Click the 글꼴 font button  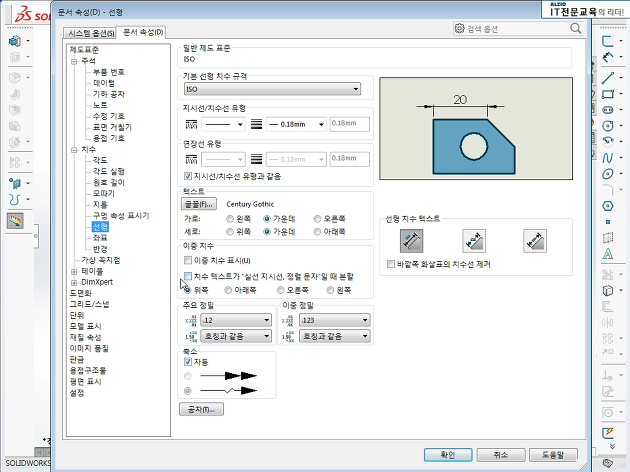(x=199, y=204)
